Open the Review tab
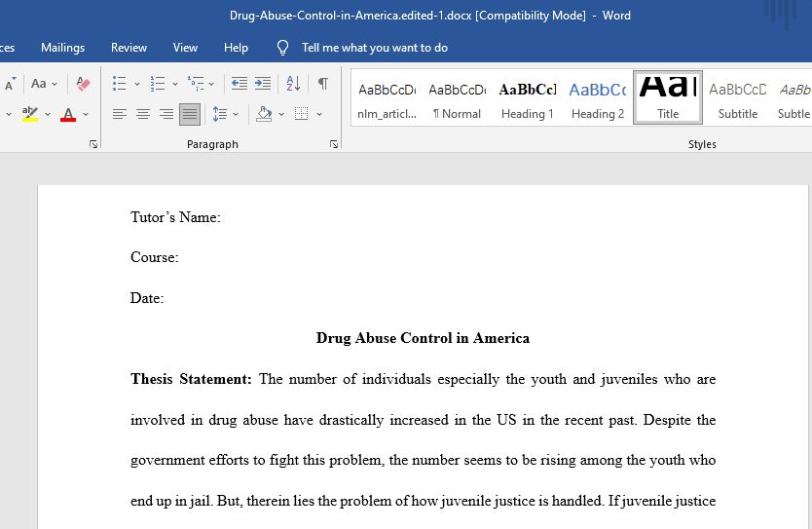This screenshot has width=812, height=529. [x=129, y=48]
